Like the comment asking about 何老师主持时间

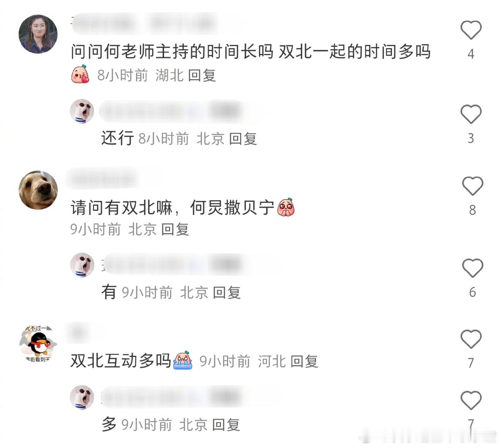pyautogui.click(x=471, y=30)
